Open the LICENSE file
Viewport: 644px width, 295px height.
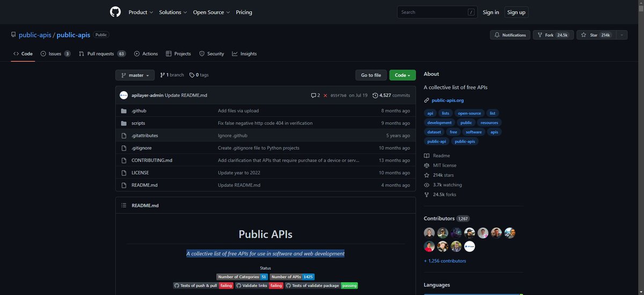click(140, 172)
